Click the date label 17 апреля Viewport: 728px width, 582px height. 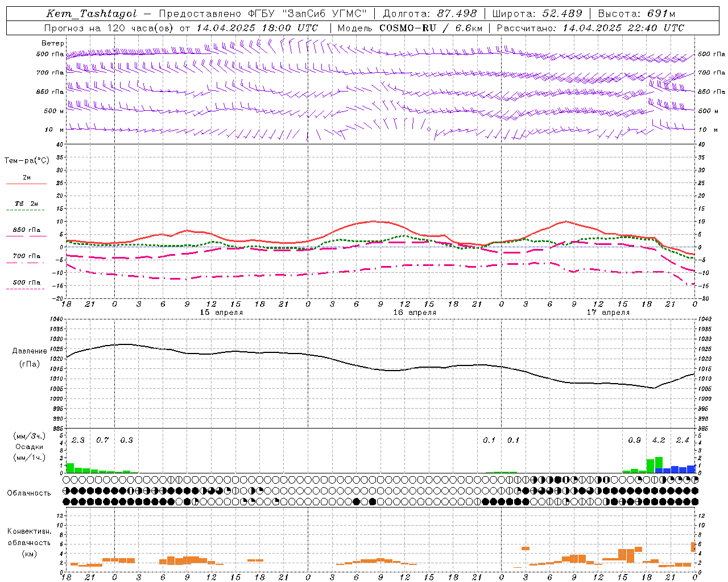click(x=608, y=313)
